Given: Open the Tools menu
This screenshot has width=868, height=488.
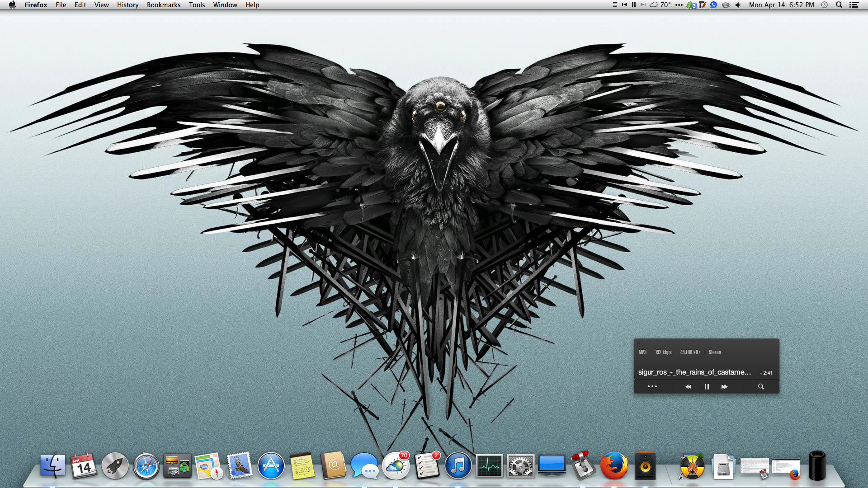Looking at the screenshot, I should point(197,5).
